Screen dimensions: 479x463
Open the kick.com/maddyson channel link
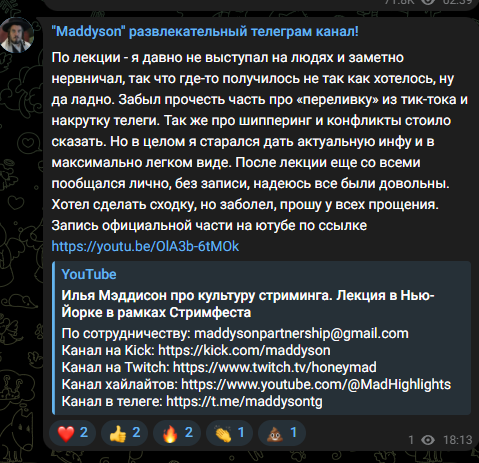coord(244,350)
